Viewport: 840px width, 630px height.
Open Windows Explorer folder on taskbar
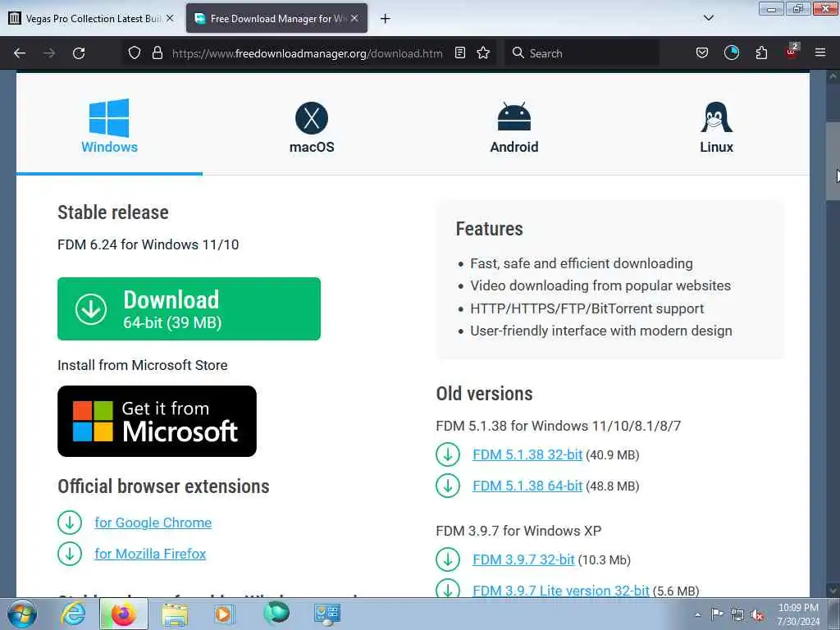[175, 614]
